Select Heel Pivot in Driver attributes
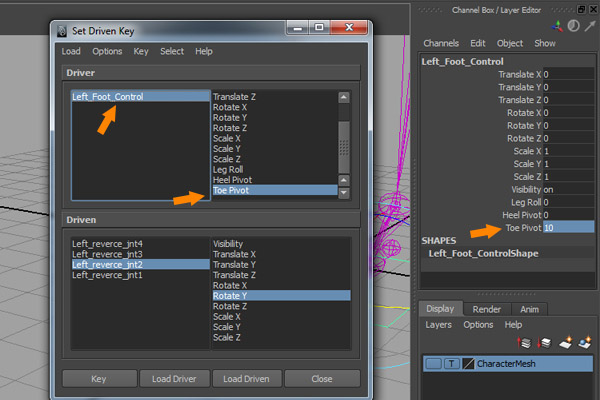 pyautogui.click(x=275, y=180)
